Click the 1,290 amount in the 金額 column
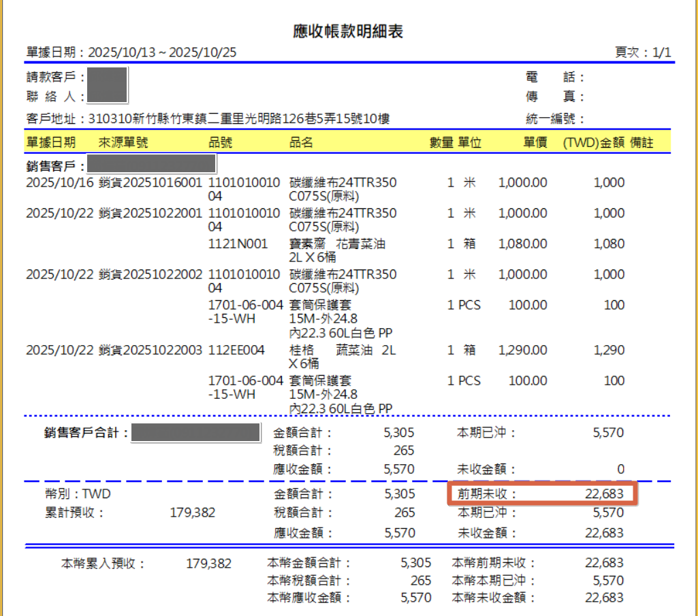This screenshot has height=616, width=698. tap(609, 350)
